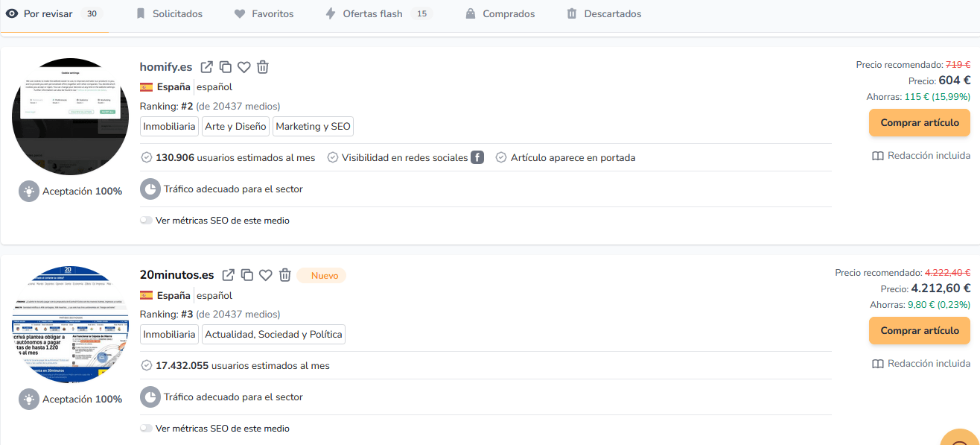Open Por revisar tab

pyautogui.click(x=54, y=13)
